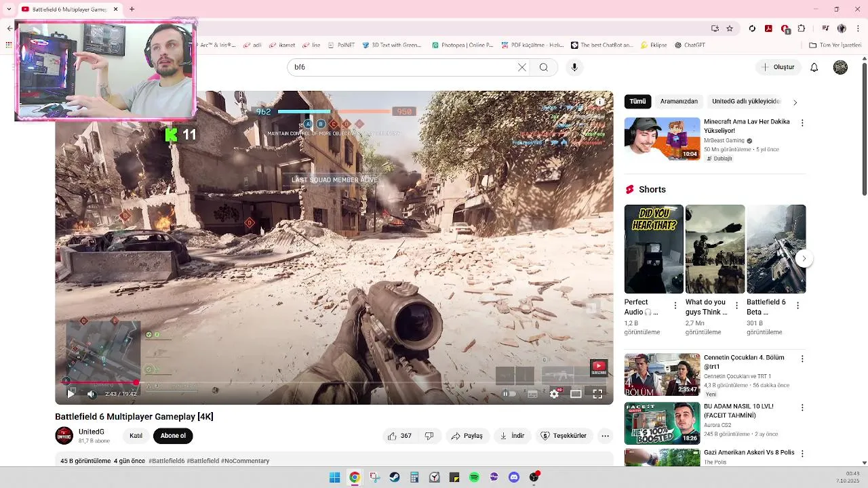Show more filter chips with the arrow
The image size is (868, 488).
[795, 102]
